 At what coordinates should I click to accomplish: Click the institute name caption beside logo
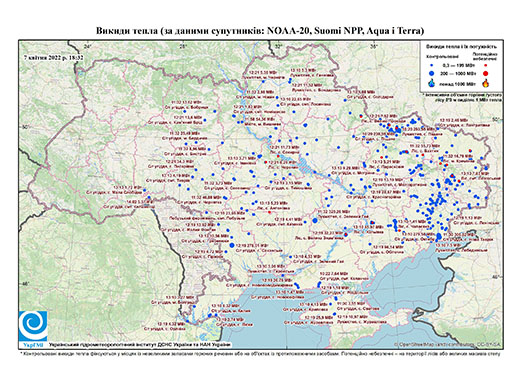(x=139, y=345)
